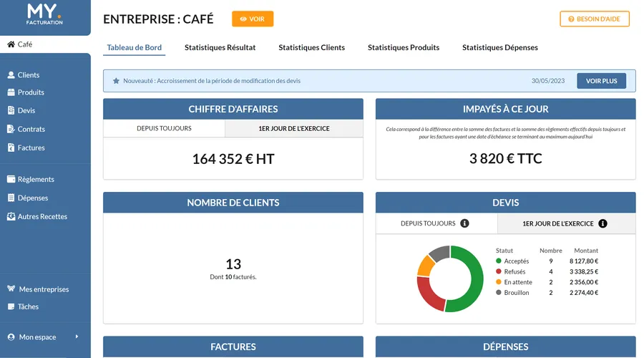Click the Besoin d'aide button

pos(594,19)
